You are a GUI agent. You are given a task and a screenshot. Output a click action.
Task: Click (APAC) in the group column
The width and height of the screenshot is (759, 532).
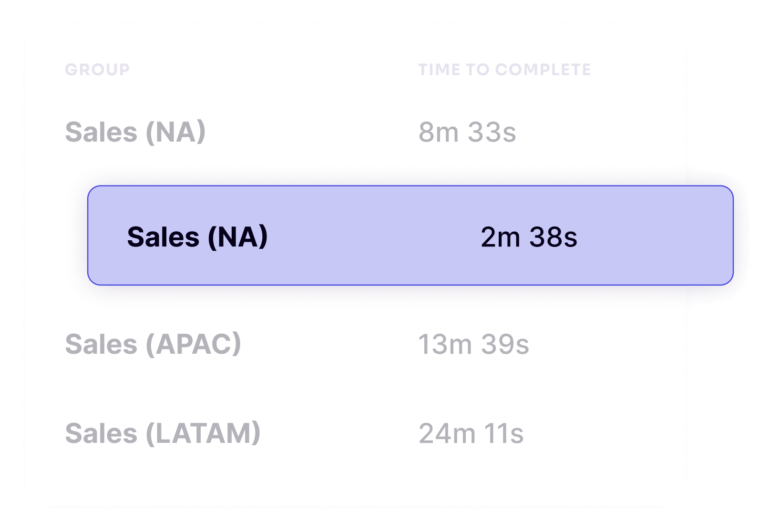pyautogui.click(x=194, y=344)
